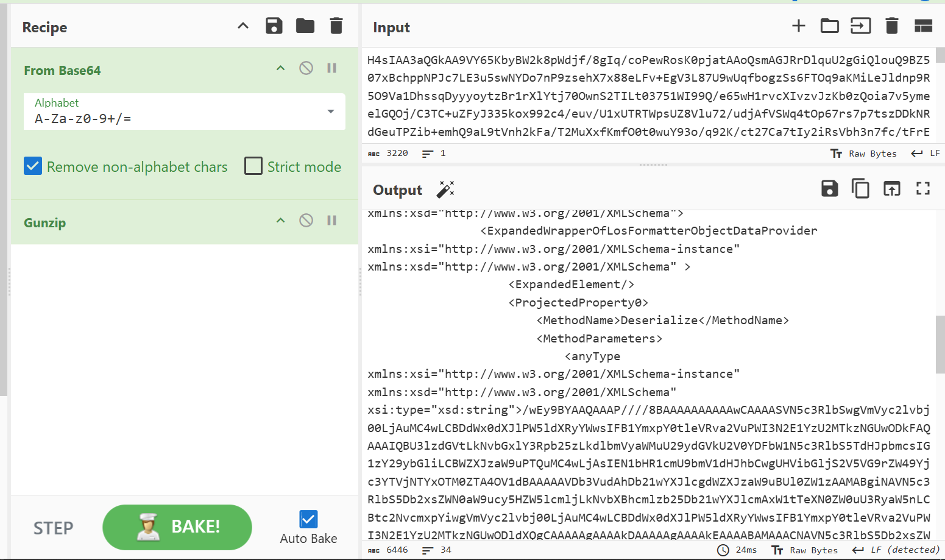Change input character encoding Raw Bytes

864,154
